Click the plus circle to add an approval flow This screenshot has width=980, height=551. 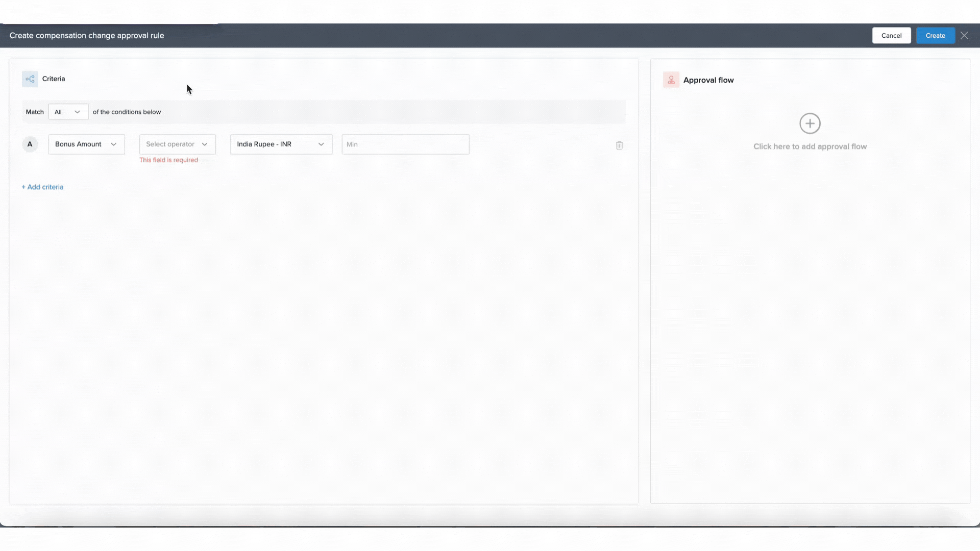[x=810, y=123]
